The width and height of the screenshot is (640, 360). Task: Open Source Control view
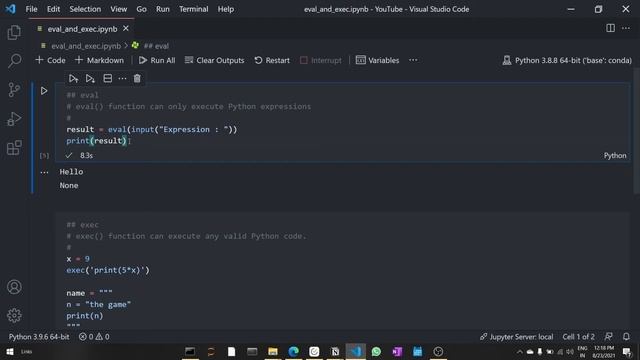14,89
